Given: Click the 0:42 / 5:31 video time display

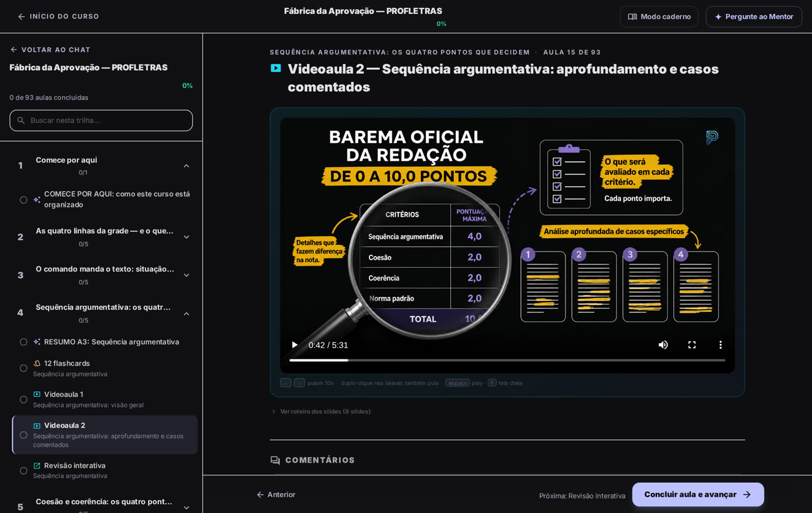Looking at the screenshot, I should pyautogui.click(x=328, y=345).
